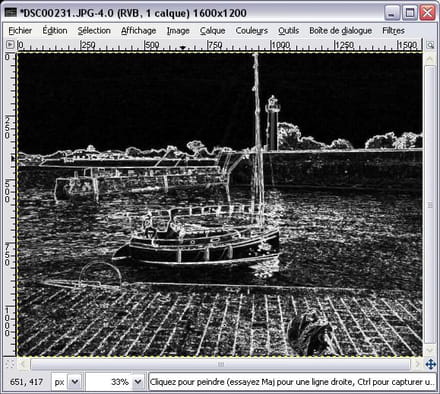The image size is (440, 394).
Task: Click the GIMP window title bar icon
Action: [10, 13]
